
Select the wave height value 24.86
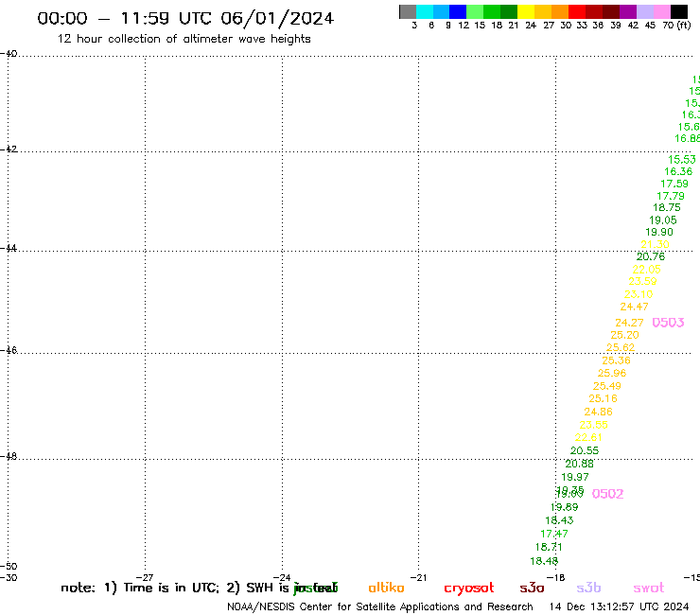tap(598, 412)
